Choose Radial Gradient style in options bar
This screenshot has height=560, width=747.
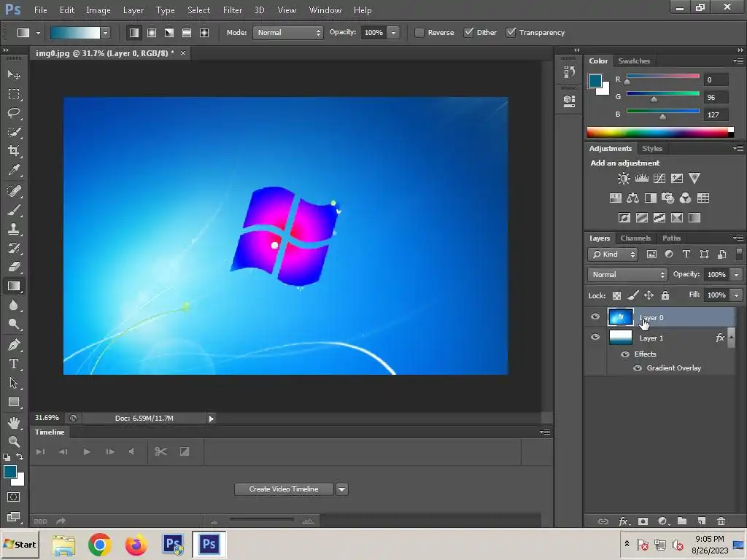152,33
